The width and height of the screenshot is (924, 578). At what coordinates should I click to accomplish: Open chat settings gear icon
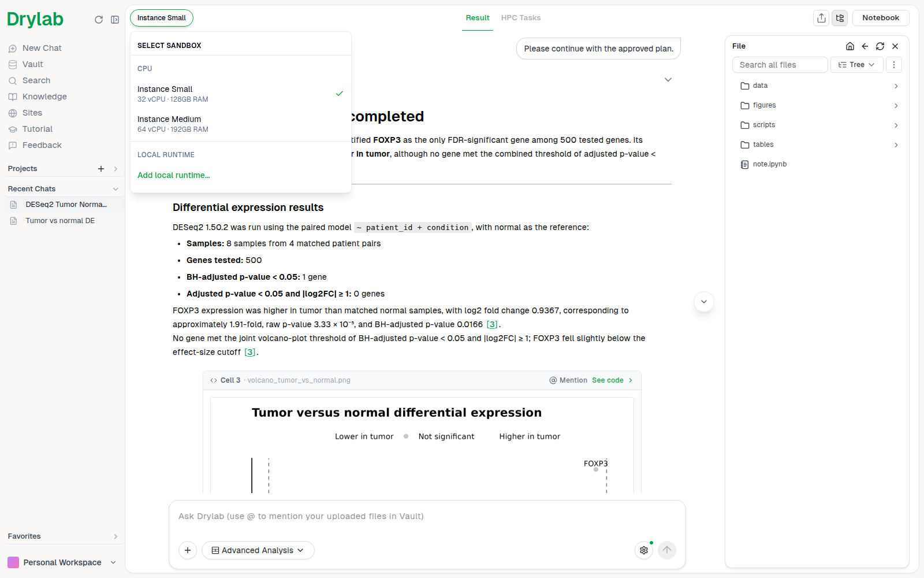[x=644, y=550]
